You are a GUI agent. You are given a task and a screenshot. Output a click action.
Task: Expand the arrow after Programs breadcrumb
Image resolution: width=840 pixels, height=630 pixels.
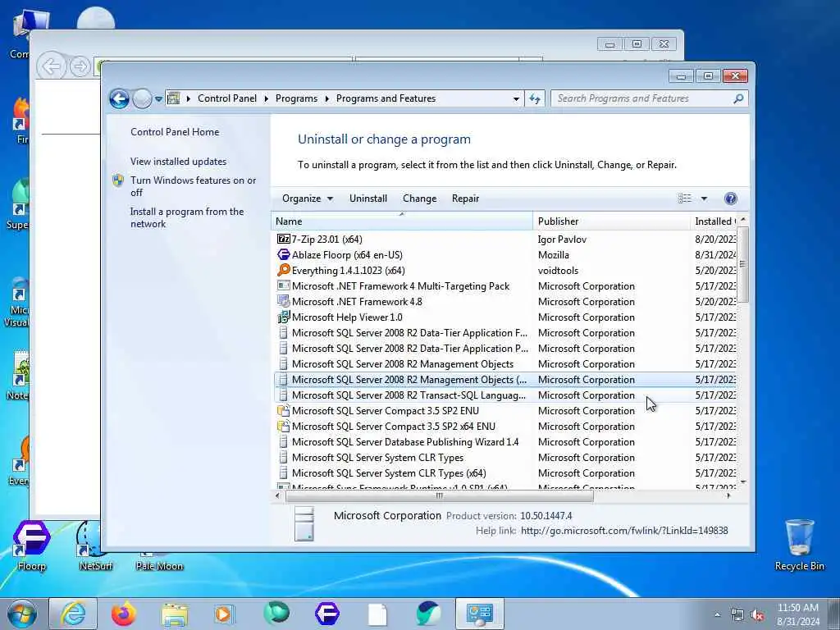click(326, 98)
